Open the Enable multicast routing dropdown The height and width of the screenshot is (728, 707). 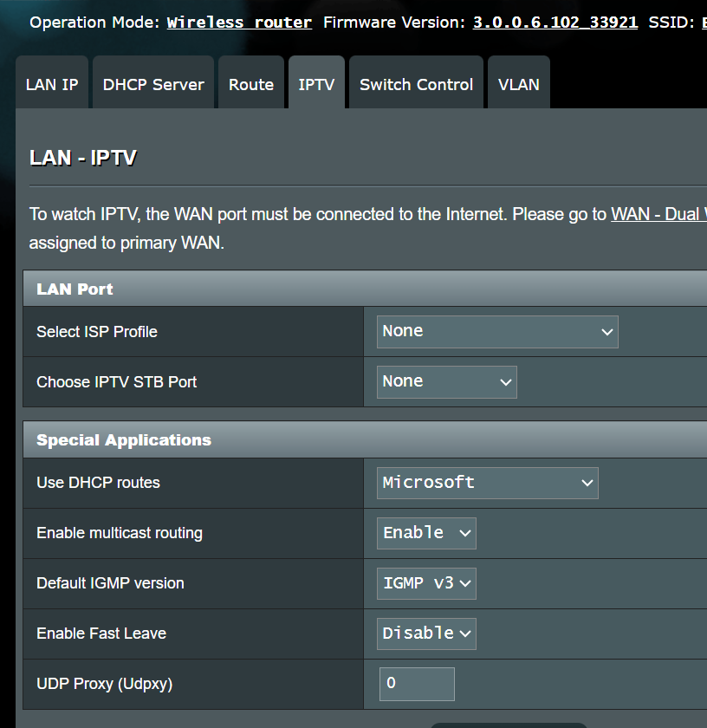[x=426, y=533]
